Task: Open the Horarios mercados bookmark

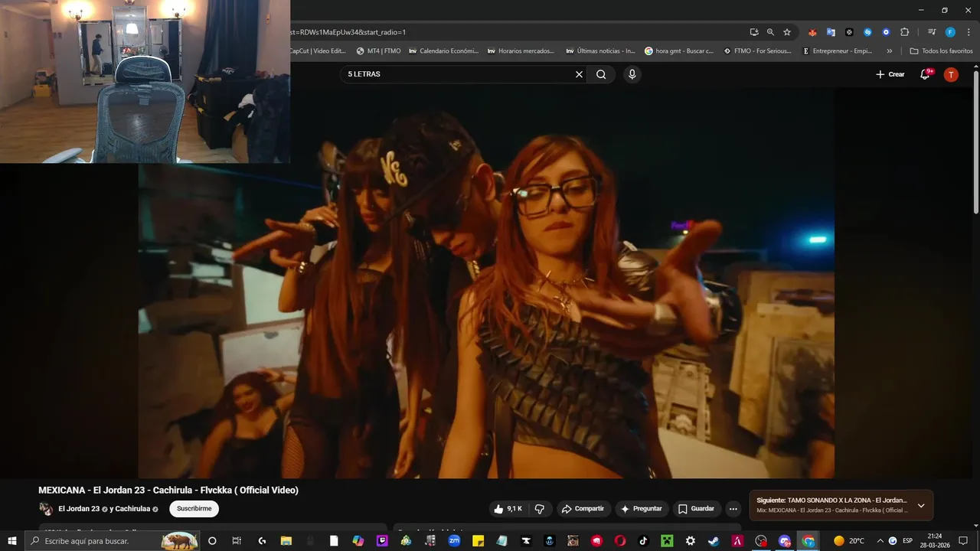Action: [520, 51]
